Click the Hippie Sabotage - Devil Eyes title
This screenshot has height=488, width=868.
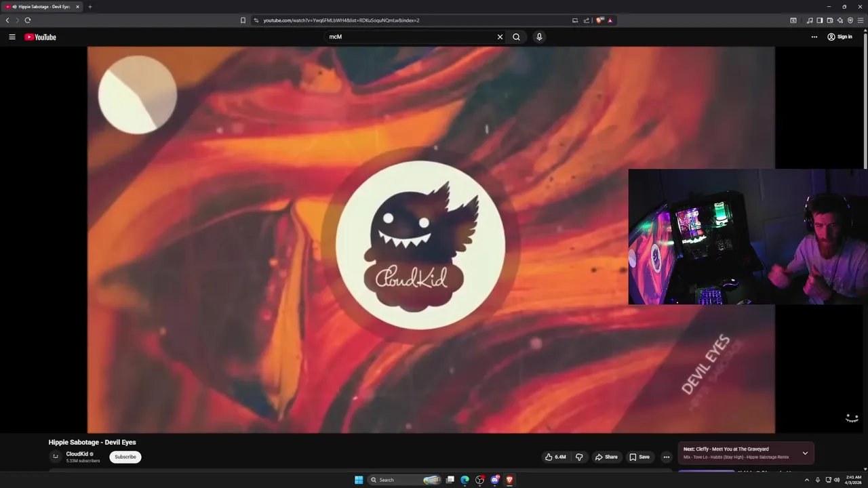click(92, 442)
